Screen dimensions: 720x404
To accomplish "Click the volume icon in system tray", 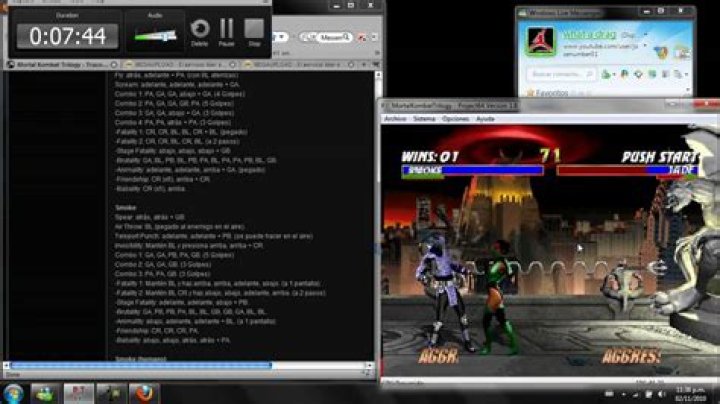I will pos(662,394).
